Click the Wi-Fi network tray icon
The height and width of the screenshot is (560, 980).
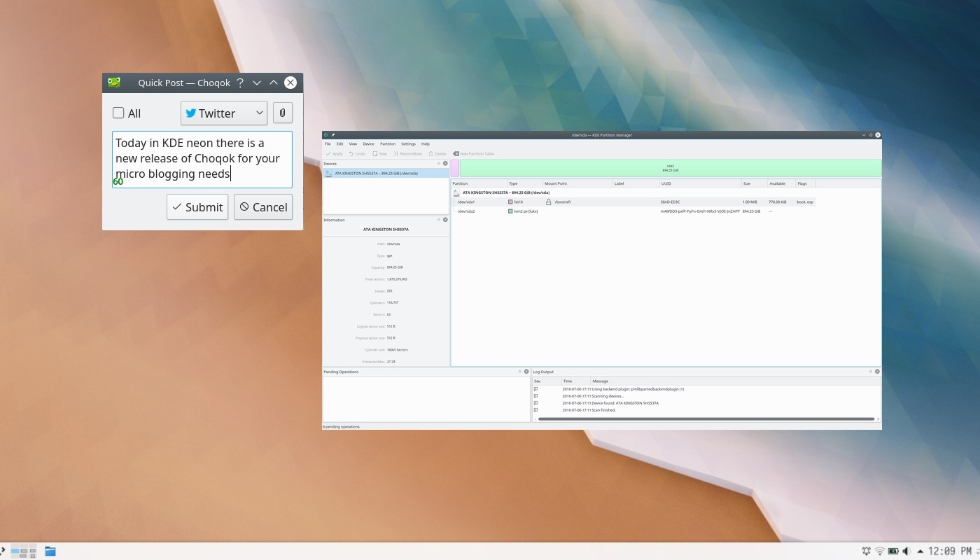tap(880, 552)
